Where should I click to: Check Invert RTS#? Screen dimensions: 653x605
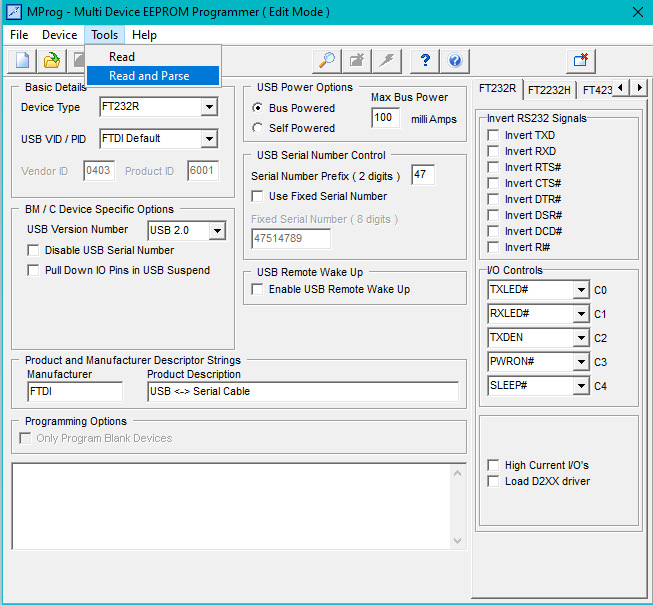coord(493,167)
